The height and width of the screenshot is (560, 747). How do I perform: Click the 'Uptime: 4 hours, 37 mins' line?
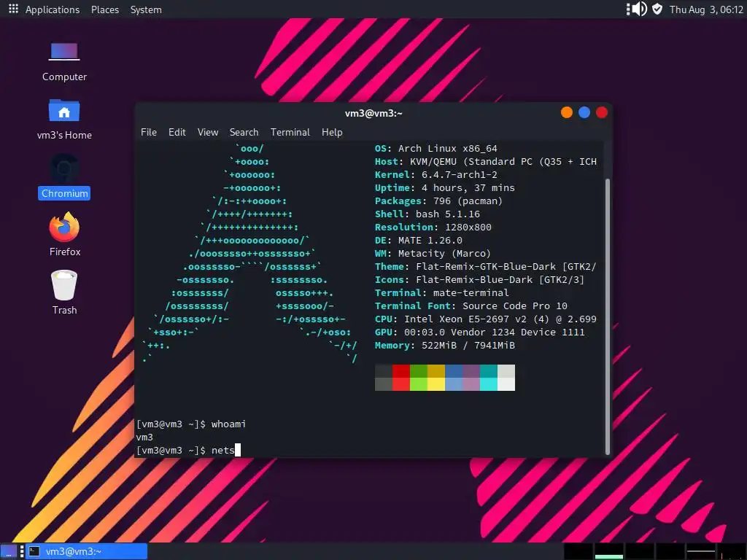444,187
